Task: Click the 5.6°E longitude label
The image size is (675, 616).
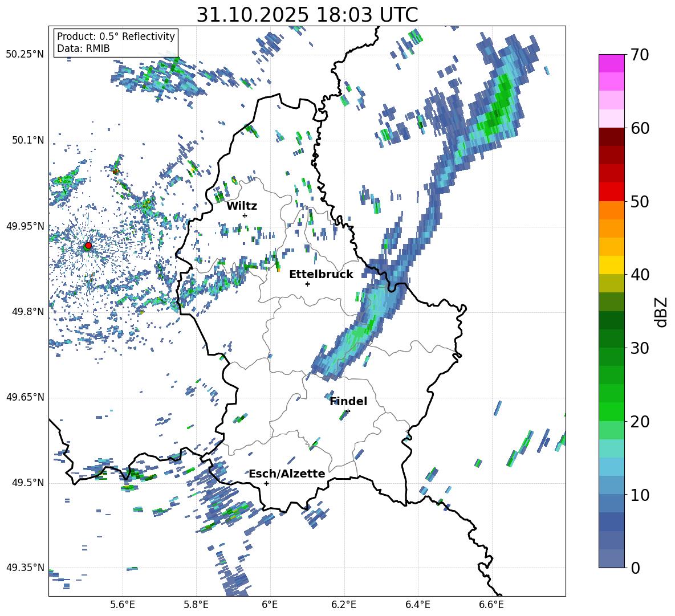Action: click(x=123, y=605)
